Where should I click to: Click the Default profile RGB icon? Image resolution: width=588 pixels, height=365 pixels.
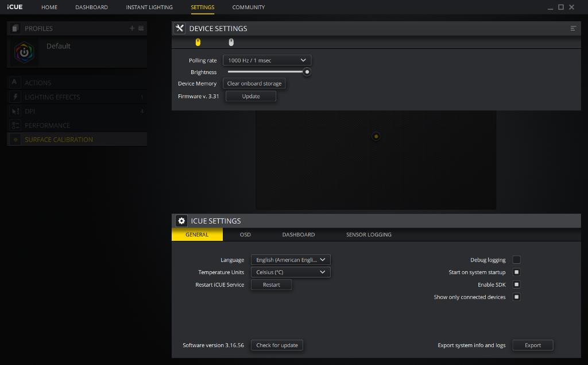click(x=24, y=52)
